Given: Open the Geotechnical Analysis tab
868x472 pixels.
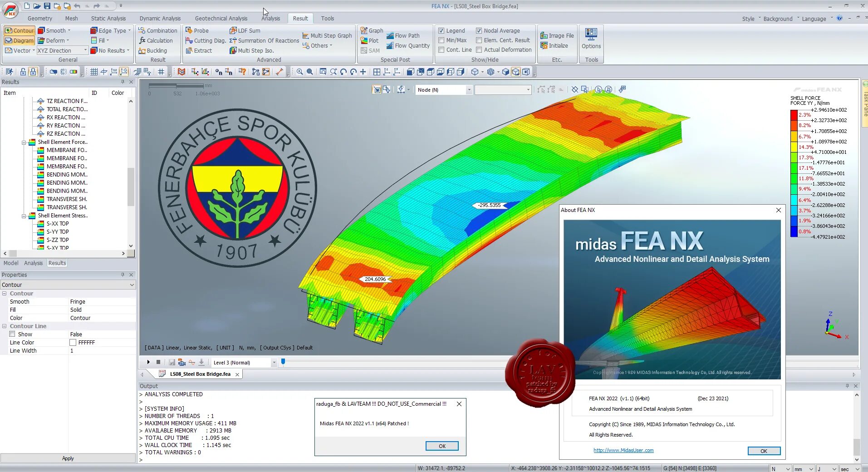Looking at the screenshot, I should 221,19.
